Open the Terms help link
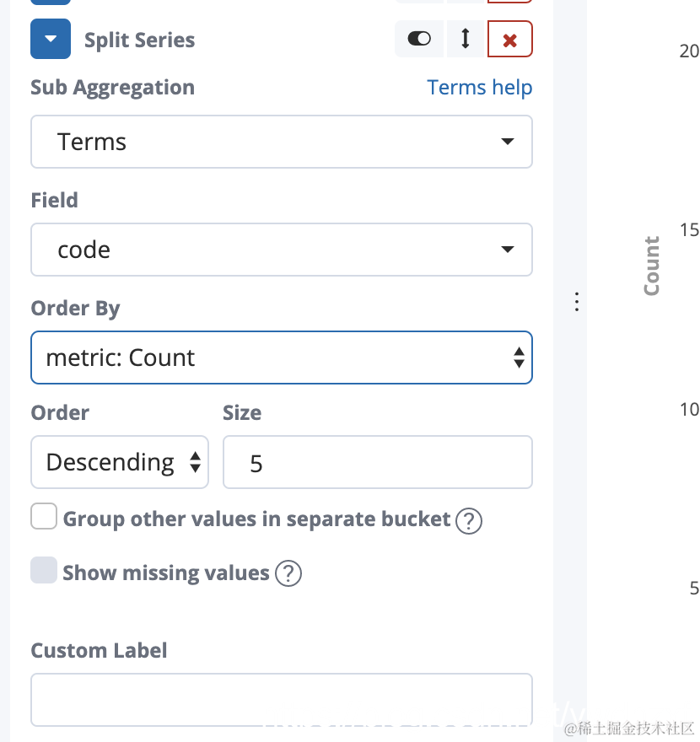The image size is (700, 742). coord(479,88)
